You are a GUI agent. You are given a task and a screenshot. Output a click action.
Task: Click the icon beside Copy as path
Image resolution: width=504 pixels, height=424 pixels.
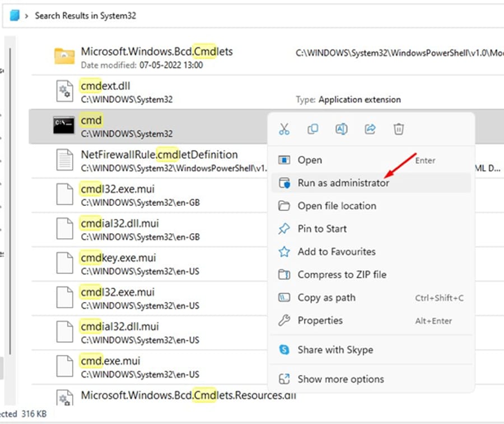pyautogui.click(x=284, y=298)
